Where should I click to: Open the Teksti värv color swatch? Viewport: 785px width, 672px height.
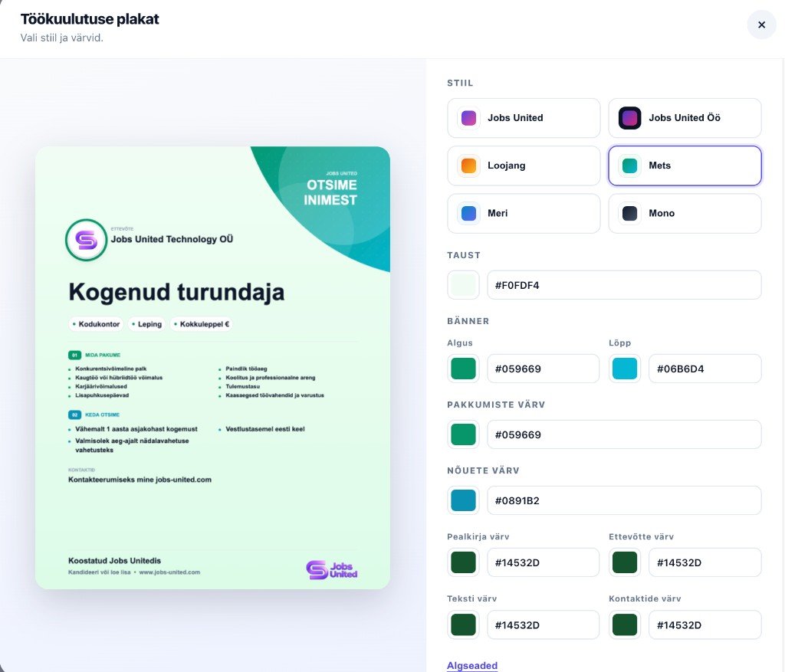click(463, 625)
